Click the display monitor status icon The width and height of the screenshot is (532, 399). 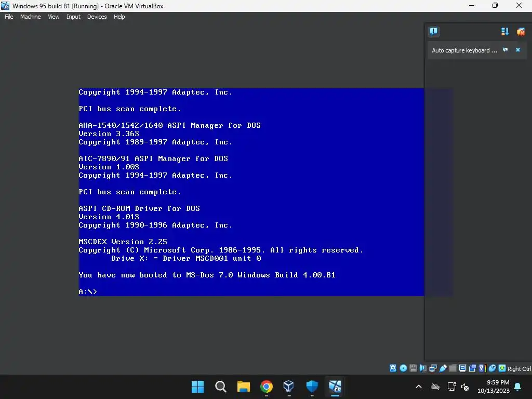click(x=462, y=368)
